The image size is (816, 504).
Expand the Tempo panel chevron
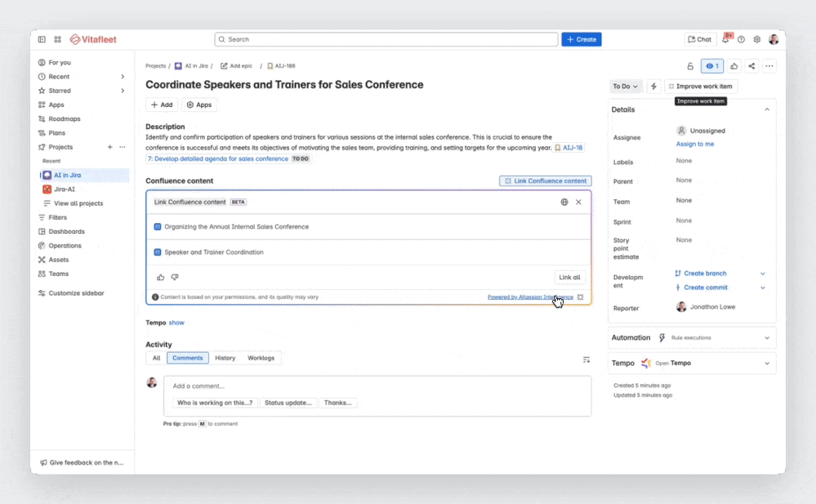[x=766, y=364]
